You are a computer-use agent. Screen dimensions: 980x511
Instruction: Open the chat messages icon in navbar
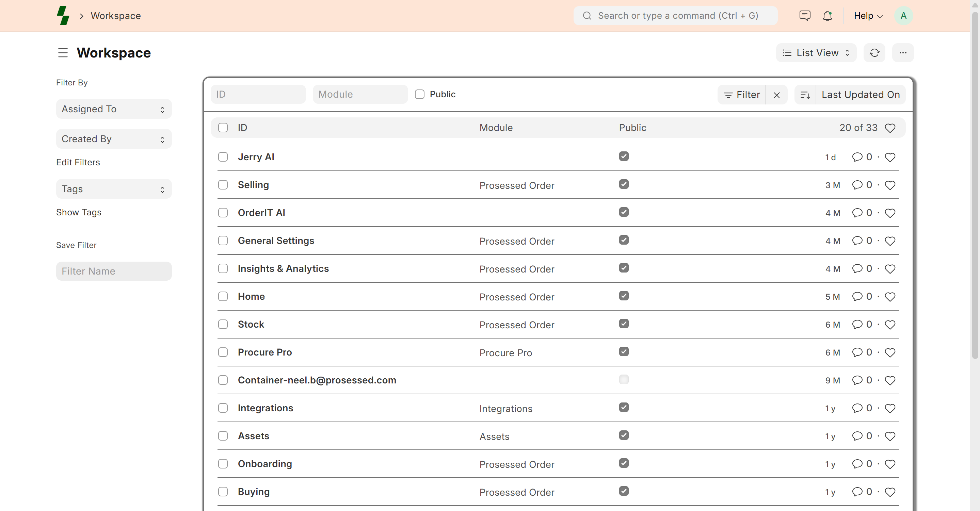(805, 16)
